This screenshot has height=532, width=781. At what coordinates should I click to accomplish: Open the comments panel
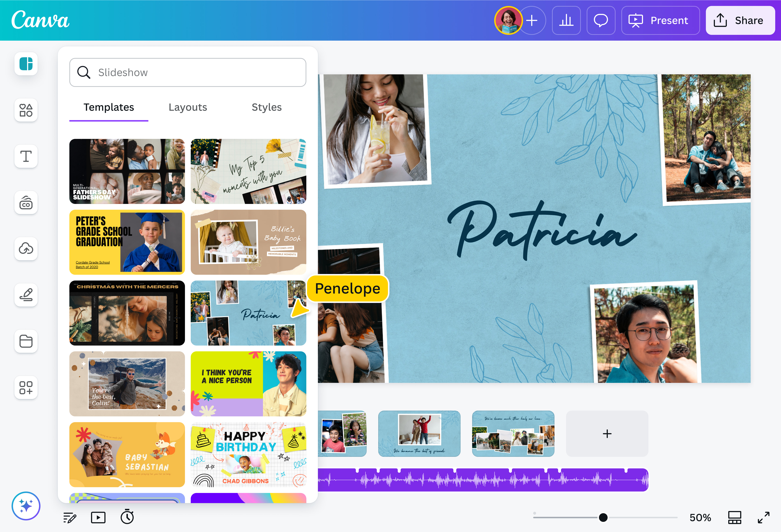[601, 20]
